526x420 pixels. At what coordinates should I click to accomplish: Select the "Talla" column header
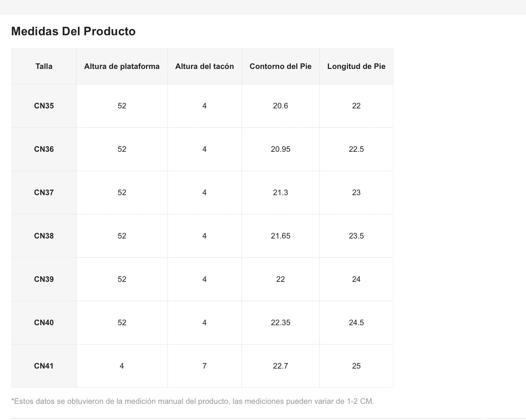44,66
